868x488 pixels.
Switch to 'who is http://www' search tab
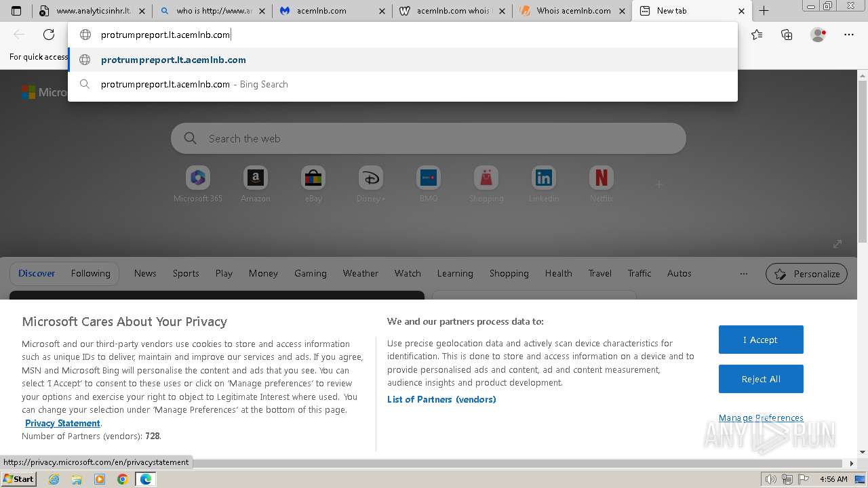tap(212, 11)
